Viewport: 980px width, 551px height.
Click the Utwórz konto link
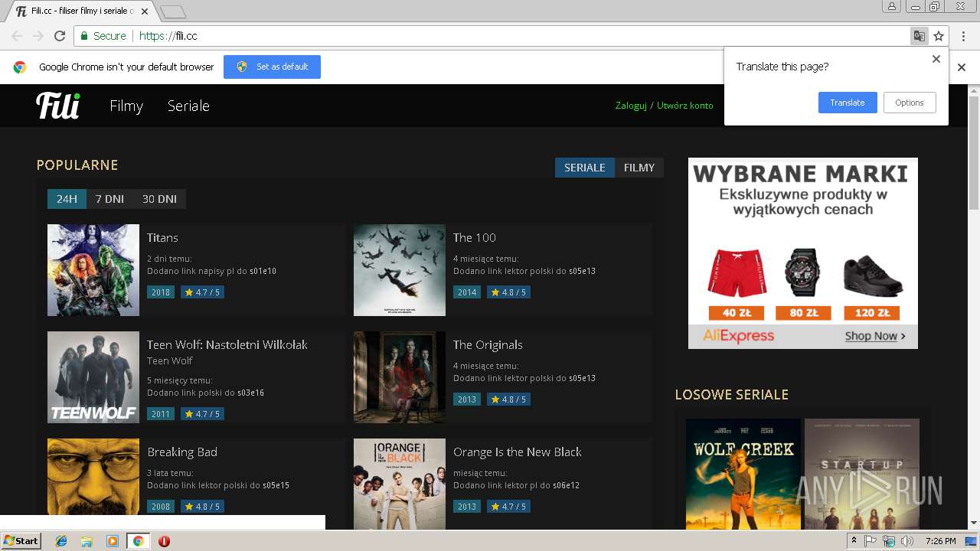[x=685, y=106]
